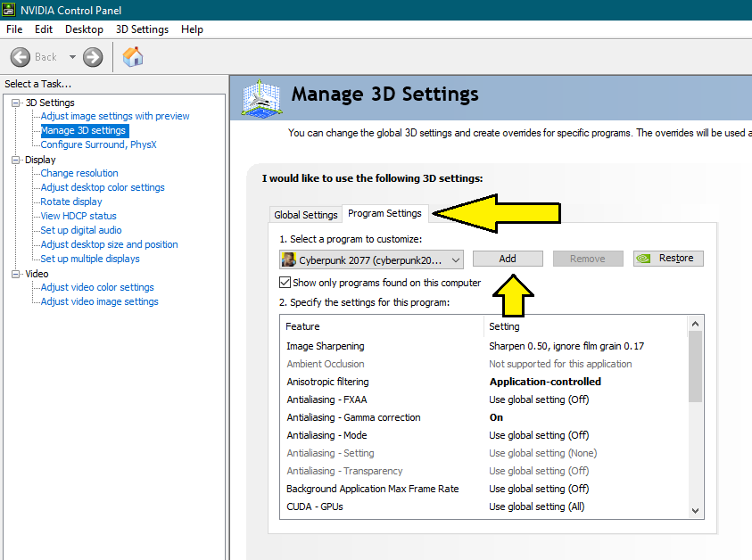Click the Back arrow icon
The height and width of the screenshot is (560, 752).
[x=21, y=57]
